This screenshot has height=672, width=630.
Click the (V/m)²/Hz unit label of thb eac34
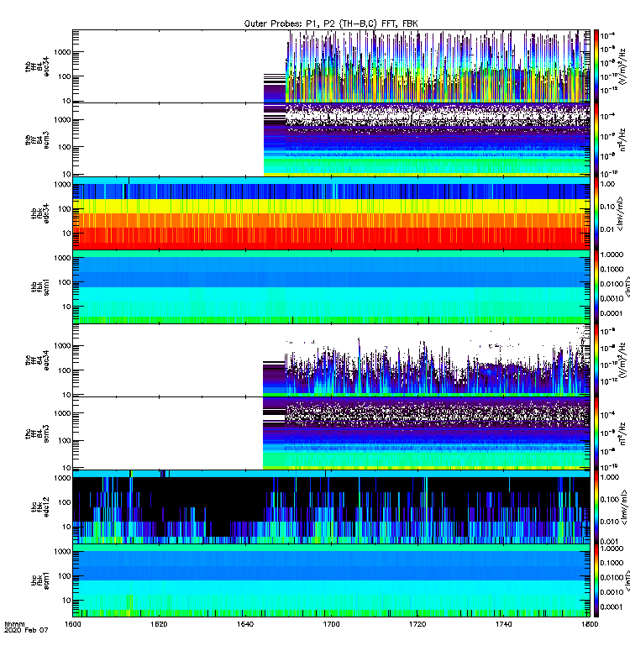click(623, 66)
